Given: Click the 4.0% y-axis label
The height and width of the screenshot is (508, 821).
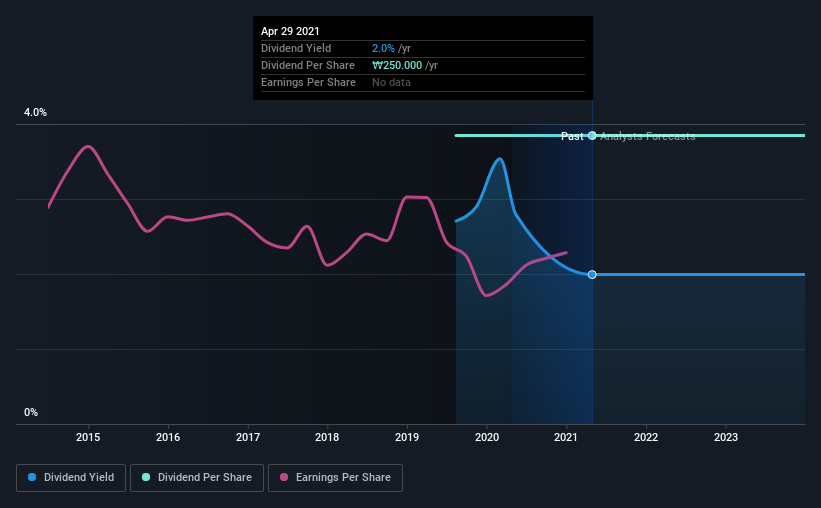Looking at the screenshot, I should [35, 112].
